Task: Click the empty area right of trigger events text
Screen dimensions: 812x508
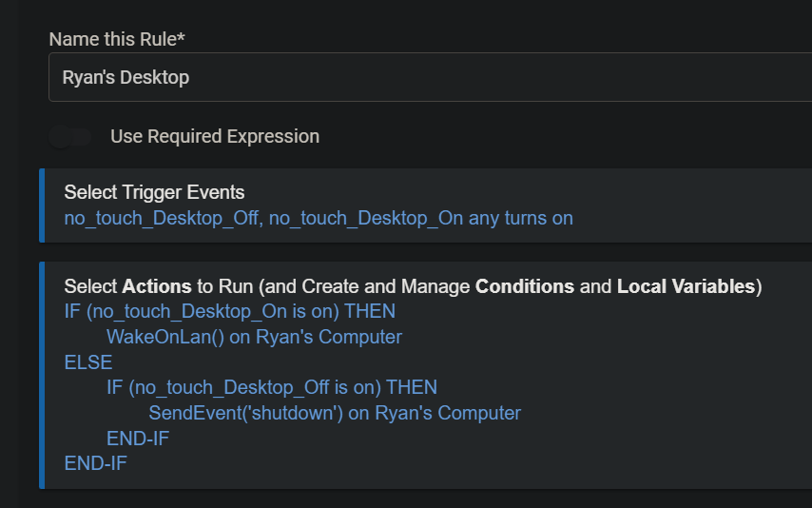Action: (694, 218)
